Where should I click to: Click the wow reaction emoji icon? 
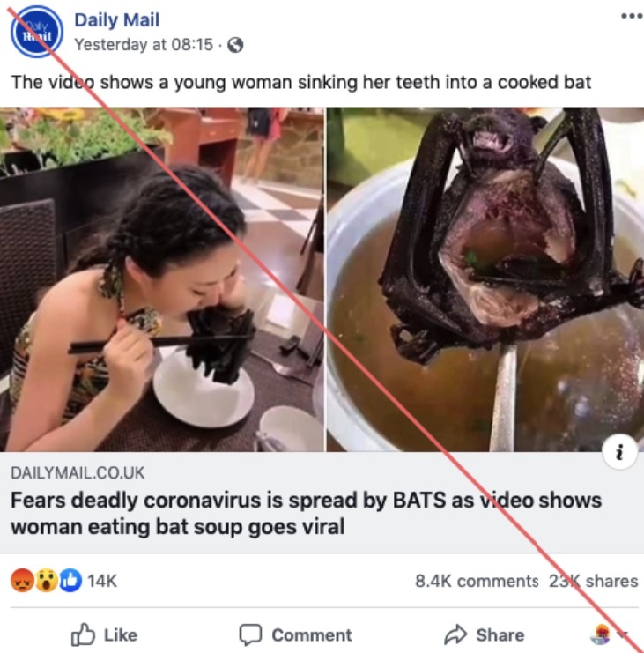(x=46, y=581)
